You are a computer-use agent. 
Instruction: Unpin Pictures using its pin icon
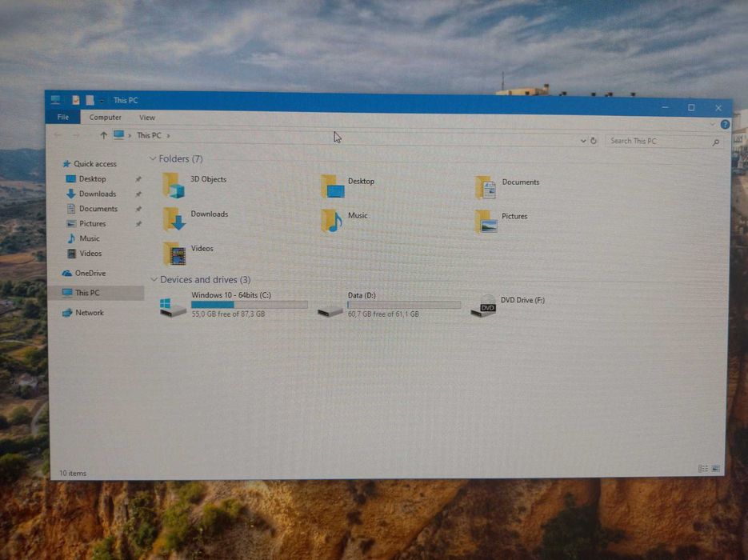(138, 224)
